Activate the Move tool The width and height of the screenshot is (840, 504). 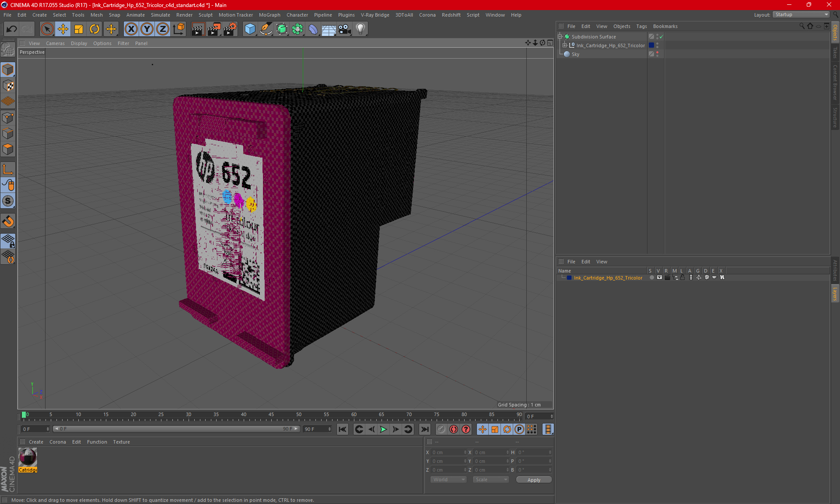point(63,29)
